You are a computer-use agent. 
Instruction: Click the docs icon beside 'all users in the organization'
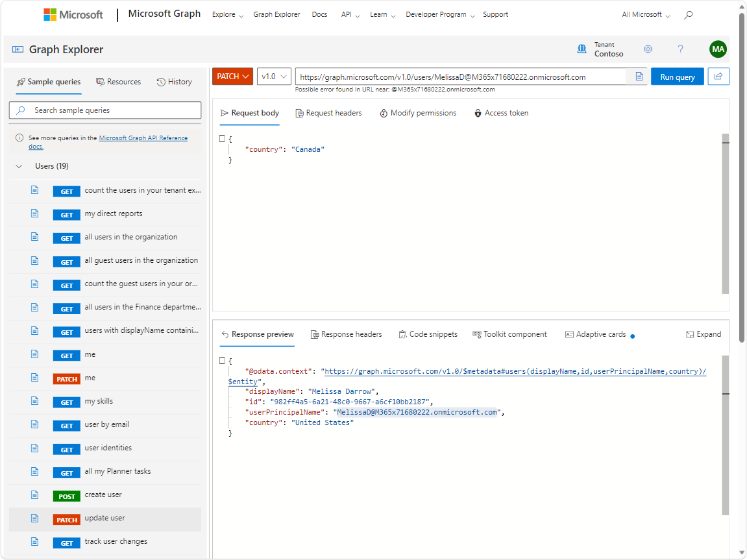35,237
